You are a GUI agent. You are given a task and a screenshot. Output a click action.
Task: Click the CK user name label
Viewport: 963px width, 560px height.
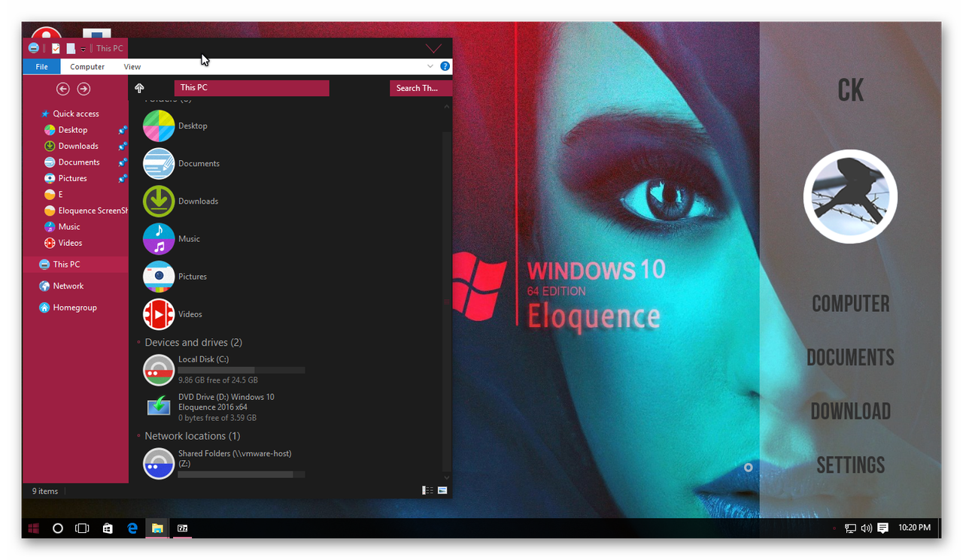850,90
